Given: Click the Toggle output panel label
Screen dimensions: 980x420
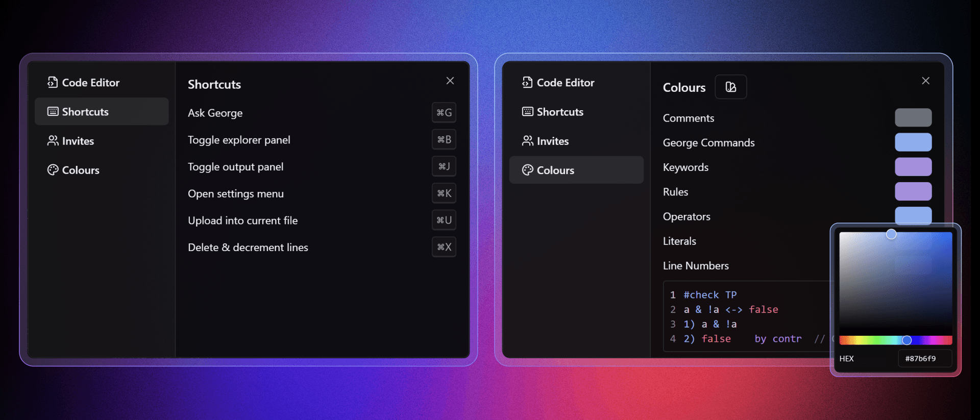Looking at the screenshot, I should (235, 167).
